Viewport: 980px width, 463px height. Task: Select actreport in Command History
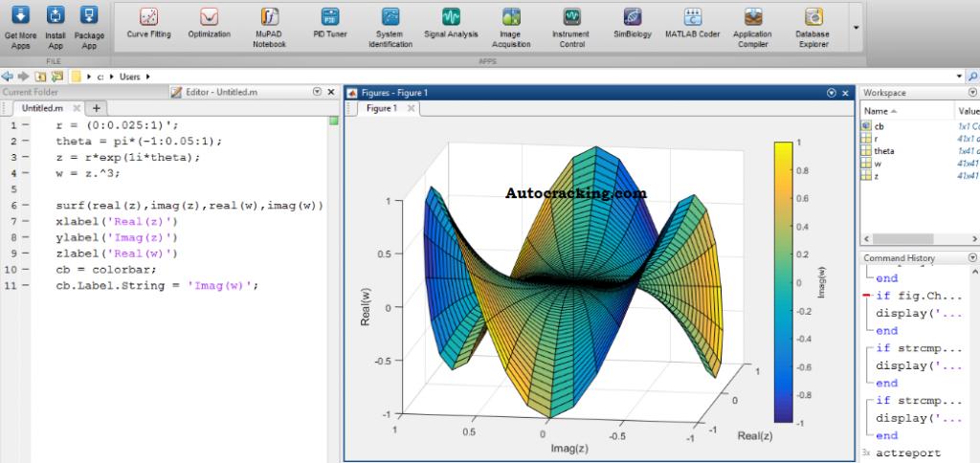pyautogui.click(x=908, y=452)
